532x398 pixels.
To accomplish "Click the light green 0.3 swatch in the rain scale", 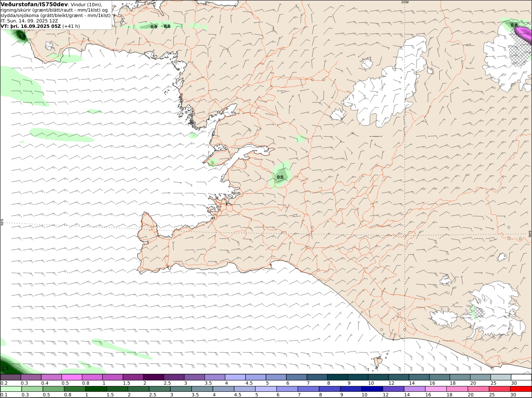I will pos(32,389).
